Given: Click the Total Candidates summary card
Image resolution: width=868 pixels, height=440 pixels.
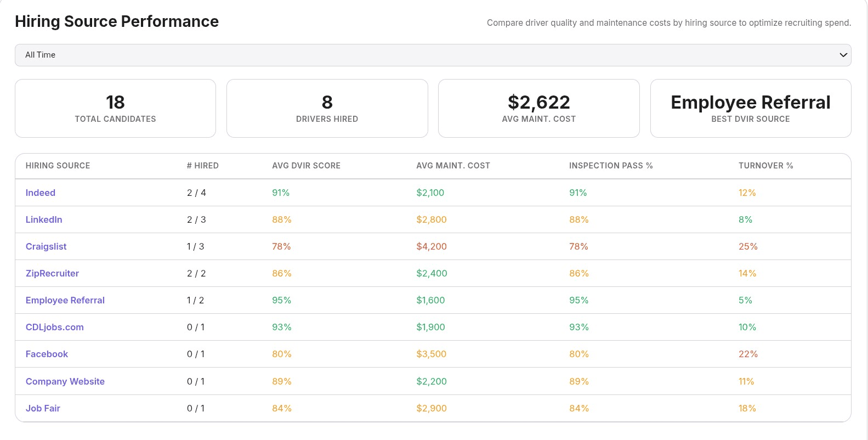Looking at the screenshot, I should click(115, 109).
